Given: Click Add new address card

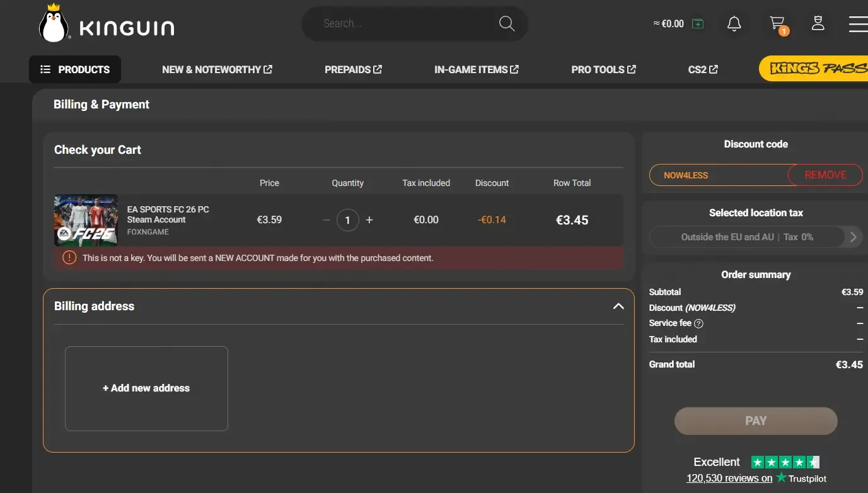Looking at the screenshot, I should click(x=146, y=388).
